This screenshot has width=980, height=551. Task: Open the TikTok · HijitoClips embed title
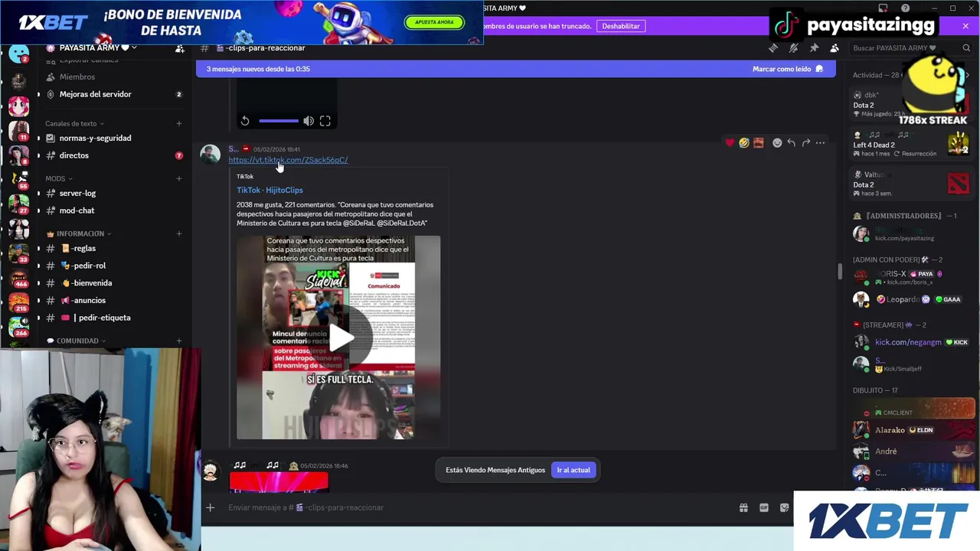269,190
